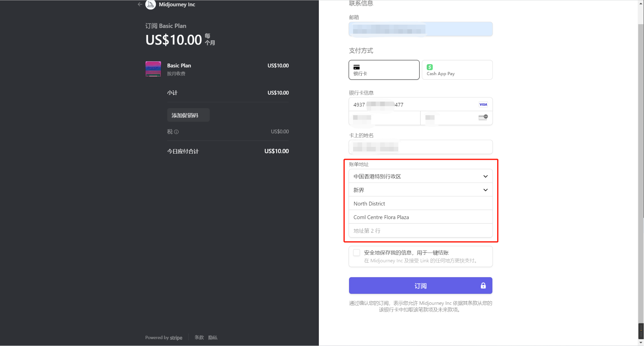644x346 pixels.
Task: Click the card expiry date field
Action: pyautogui.click(x=385, y=118)
